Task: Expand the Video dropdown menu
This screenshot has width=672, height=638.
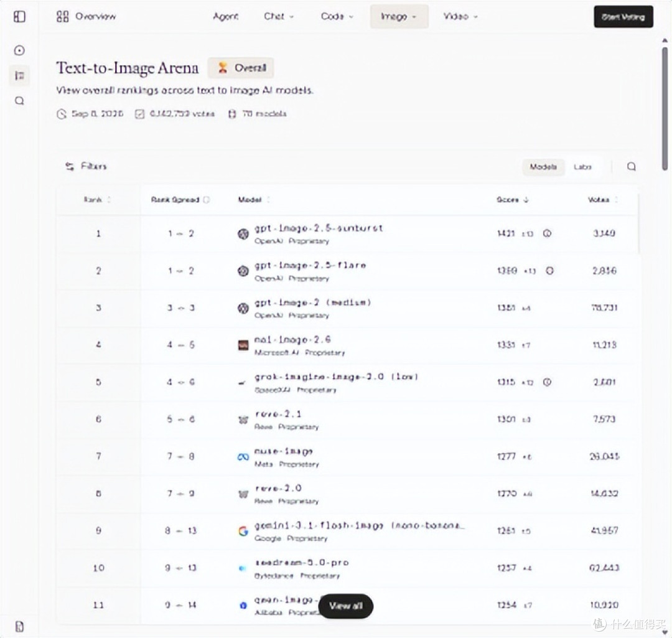Action: pos(460,17)
